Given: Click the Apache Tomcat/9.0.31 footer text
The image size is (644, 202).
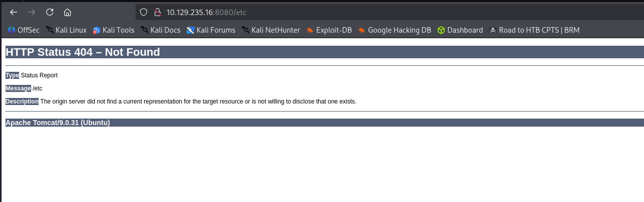Looking at the screenshot, I should click(x=58, y=123).
